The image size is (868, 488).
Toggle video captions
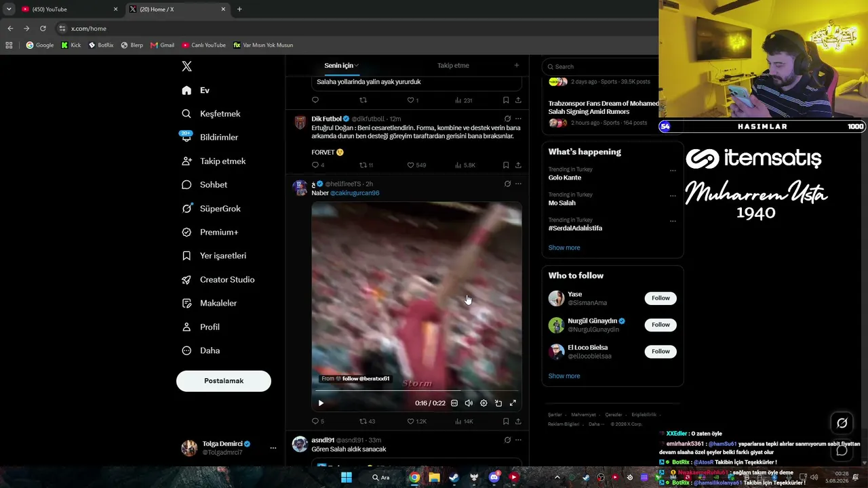coord(454,403)
